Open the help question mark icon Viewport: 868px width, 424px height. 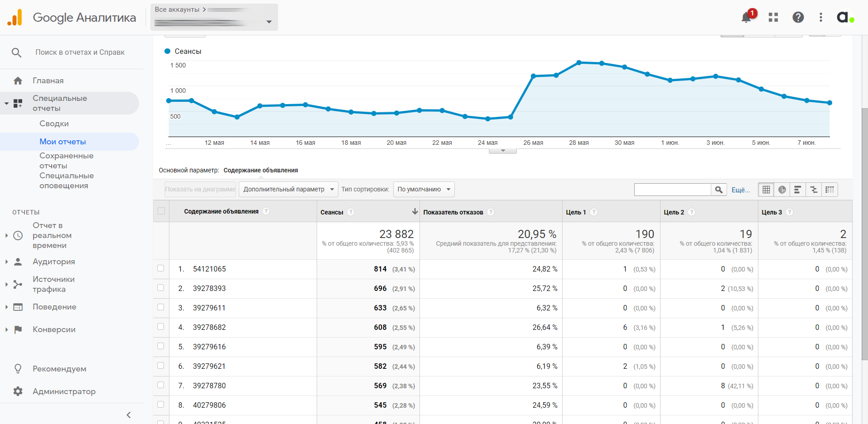[x=798, y=17]
